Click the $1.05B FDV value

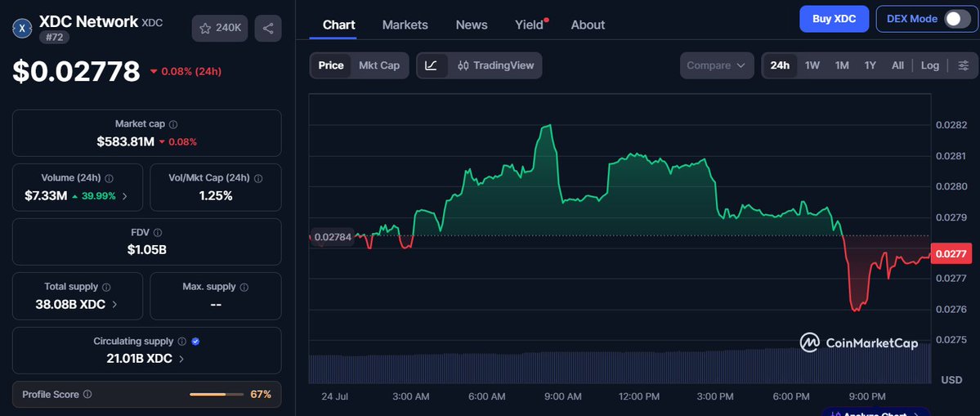click(147, 250)
